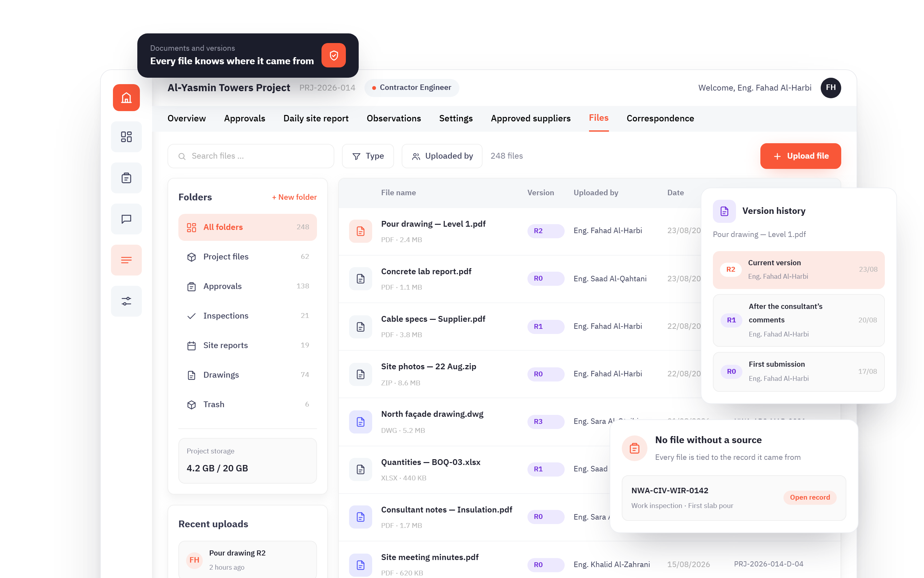Click into the Search files field
This screenshot has height=578, width=924.
[x=251, y=156]
